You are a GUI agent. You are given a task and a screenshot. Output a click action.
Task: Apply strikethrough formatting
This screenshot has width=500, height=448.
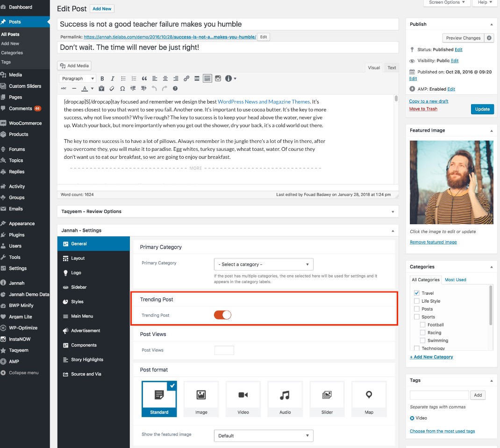tap(64, 88)
